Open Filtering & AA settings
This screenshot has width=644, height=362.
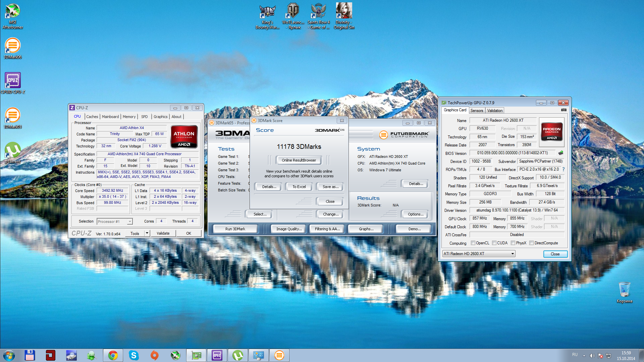[x=327, y=229]
